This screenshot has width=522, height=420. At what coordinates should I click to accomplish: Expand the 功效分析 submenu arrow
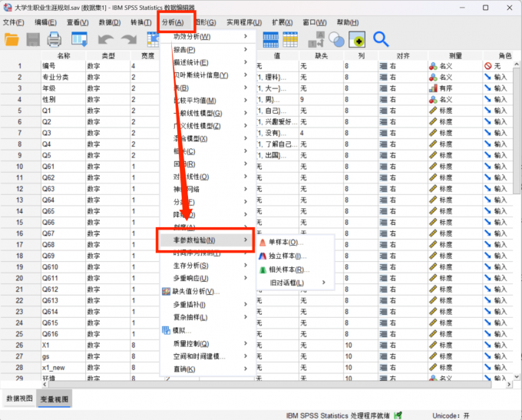(x=246, y=36)
